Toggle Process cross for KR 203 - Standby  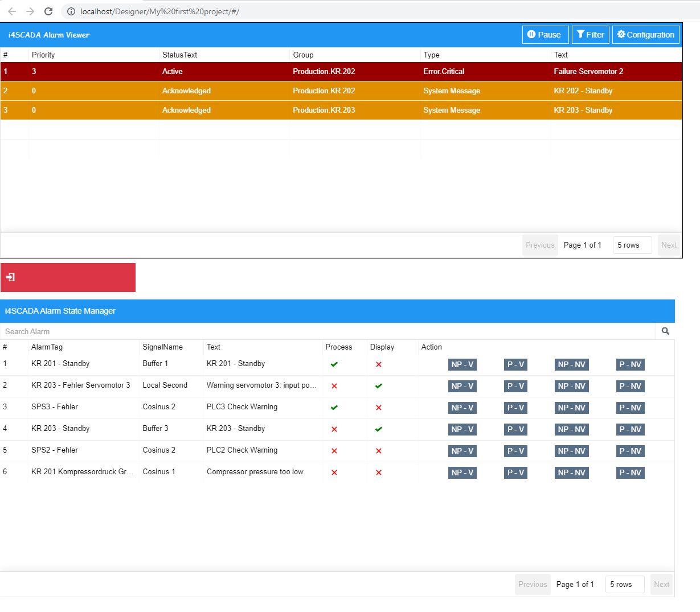click(x=334, y=429)
